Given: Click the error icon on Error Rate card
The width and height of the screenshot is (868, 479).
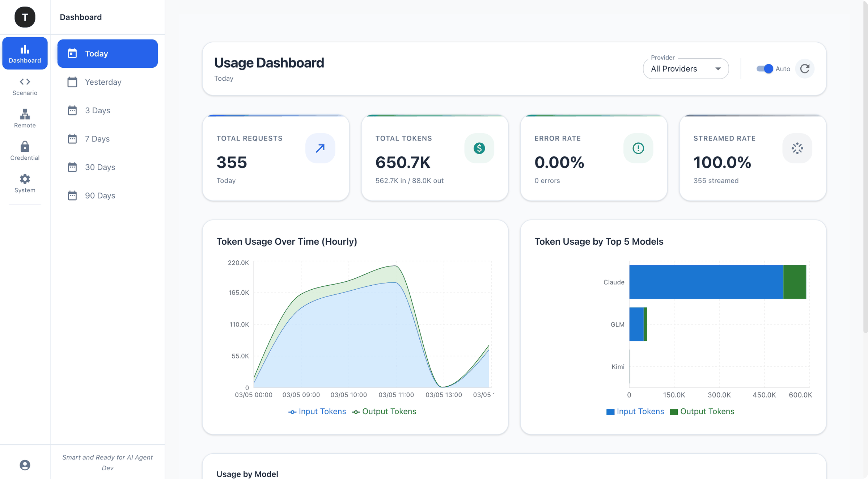Looking at the screenshot, I should [x=638, y=148].
